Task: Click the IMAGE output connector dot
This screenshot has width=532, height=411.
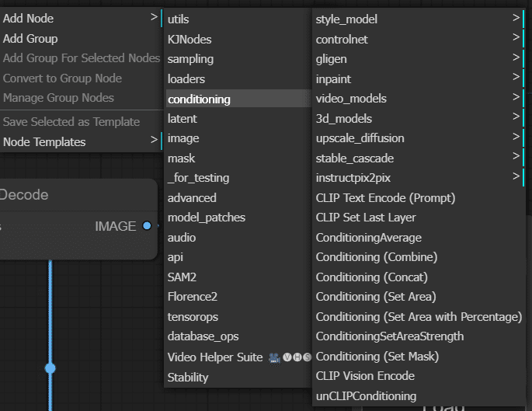Action: (x=147, y=226)
